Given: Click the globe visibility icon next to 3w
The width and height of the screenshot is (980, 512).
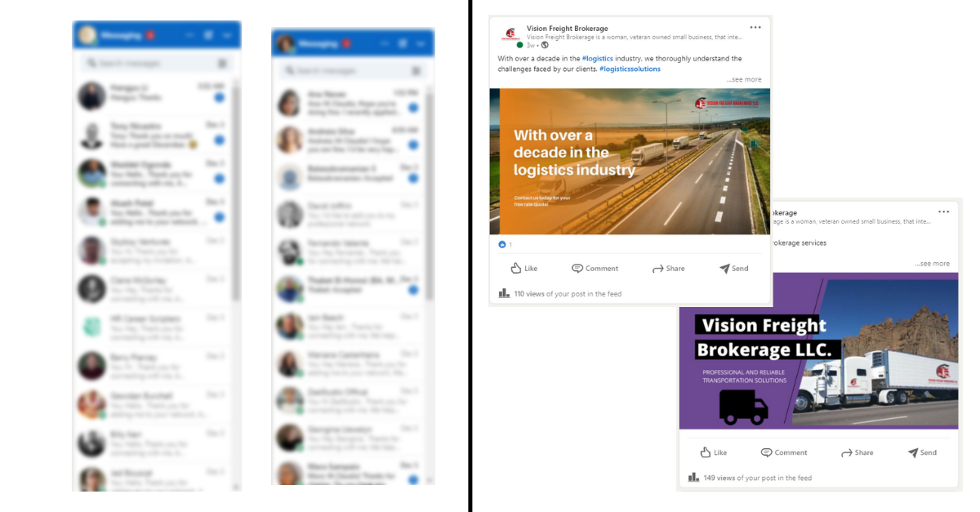Looking at the screenshot, I should pyautogui.click(x=544, y=46).
